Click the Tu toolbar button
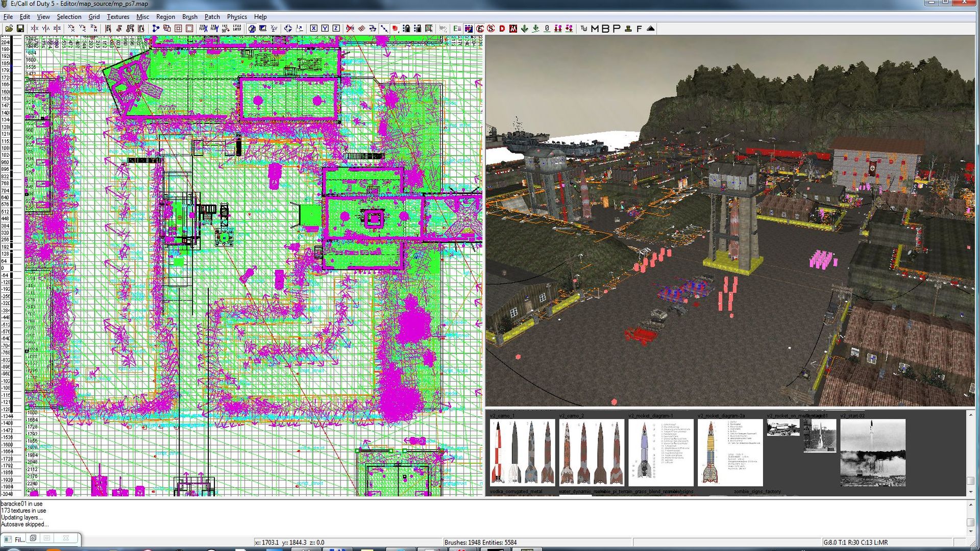Viewport: 980px width, 551px height. tap(584, 29)
